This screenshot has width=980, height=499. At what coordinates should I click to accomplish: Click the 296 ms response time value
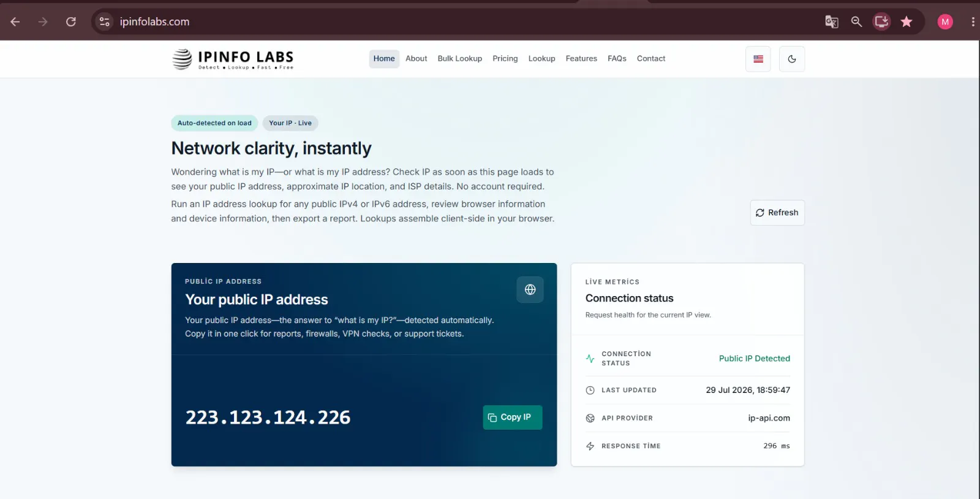pos(777,446)
